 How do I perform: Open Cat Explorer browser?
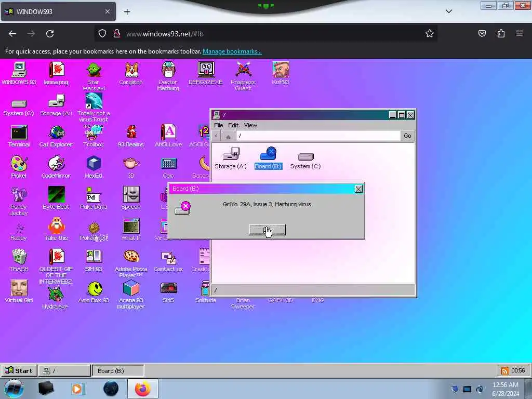point(56,136)
